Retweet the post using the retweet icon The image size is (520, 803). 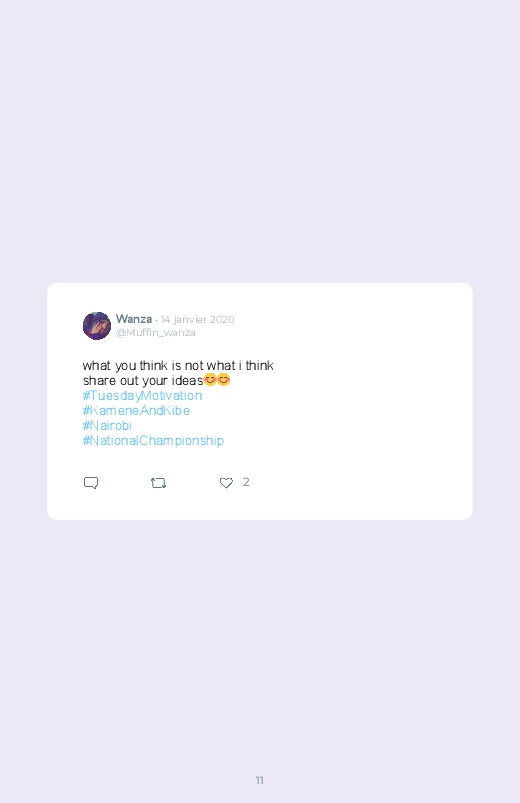(x=158, y=483)
